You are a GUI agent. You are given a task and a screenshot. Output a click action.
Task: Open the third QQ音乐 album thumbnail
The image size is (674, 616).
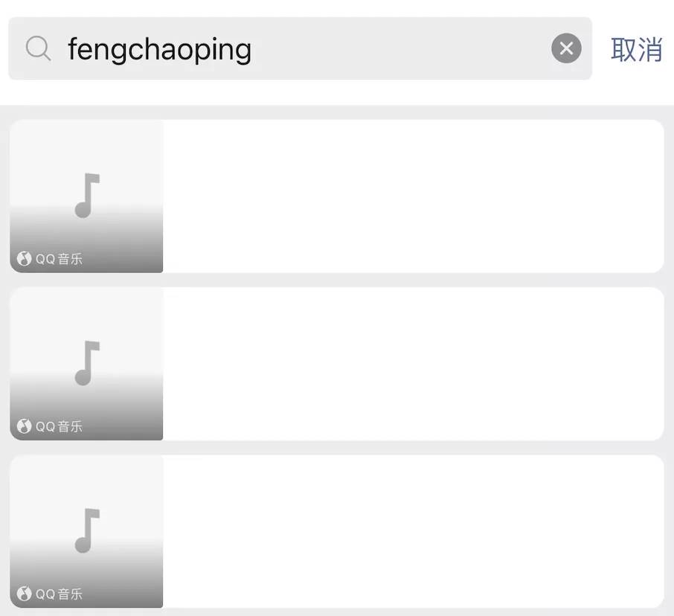click(x=86, y=531)
